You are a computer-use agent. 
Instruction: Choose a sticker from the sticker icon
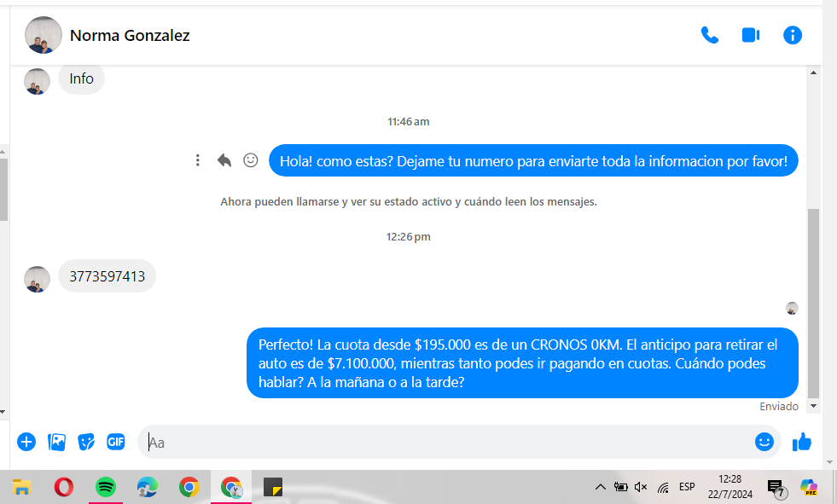86,442
